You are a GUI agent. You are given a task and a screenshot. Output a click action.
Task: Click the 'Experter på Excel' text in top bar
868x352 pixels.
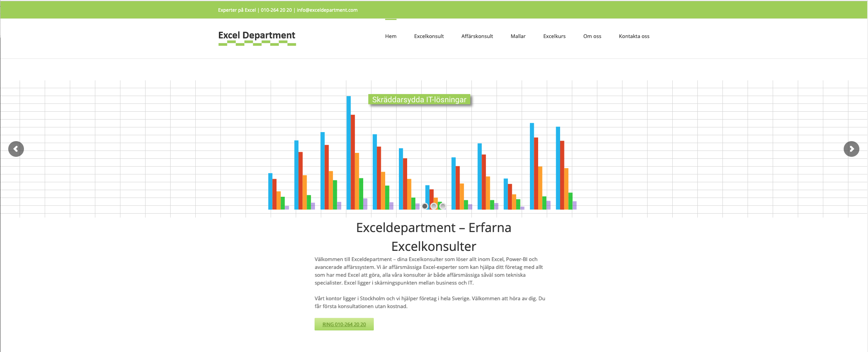237,10
